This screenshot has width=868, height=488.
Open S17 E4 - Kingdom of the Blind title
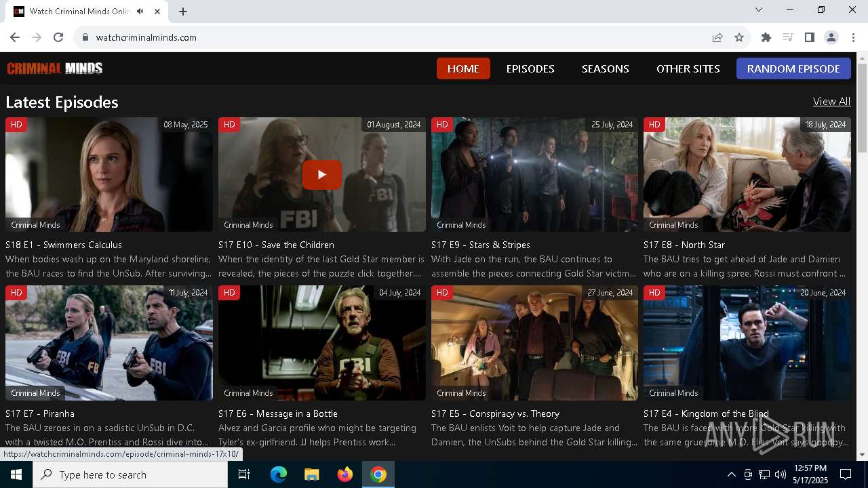(x=706, y=413)
